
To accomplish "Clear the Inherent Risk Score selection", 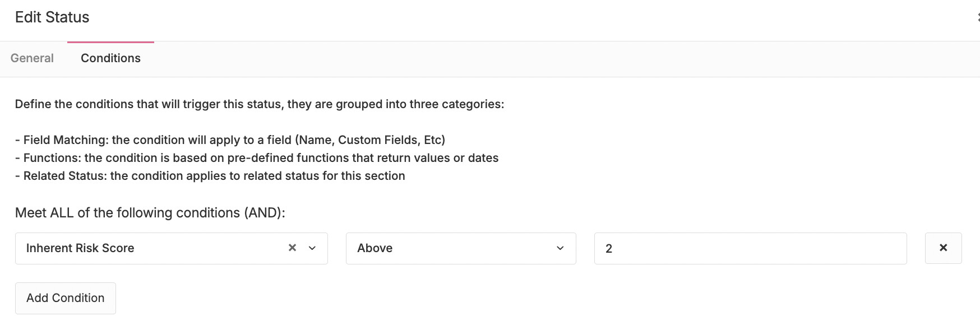I will [292, 248].
